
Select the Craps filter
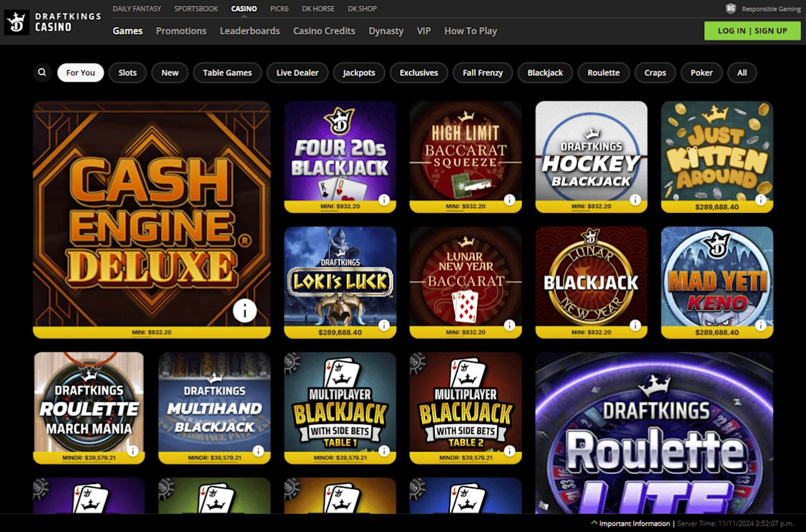tap(655, 72)
